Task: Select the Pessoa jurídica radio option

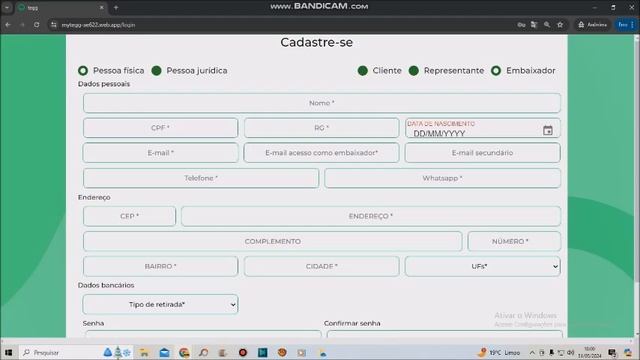Action: pyautogui.click(x=156, y=71)
